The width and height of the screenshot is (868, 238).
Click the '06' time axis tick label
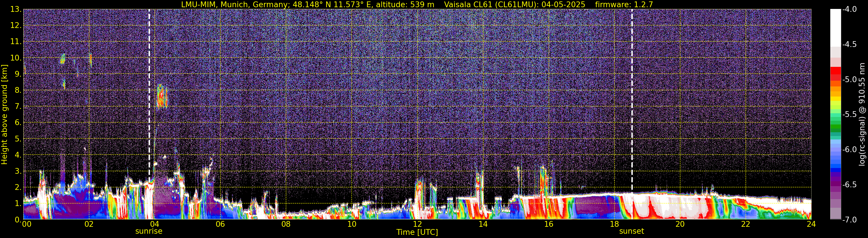(x=220, y=224)
